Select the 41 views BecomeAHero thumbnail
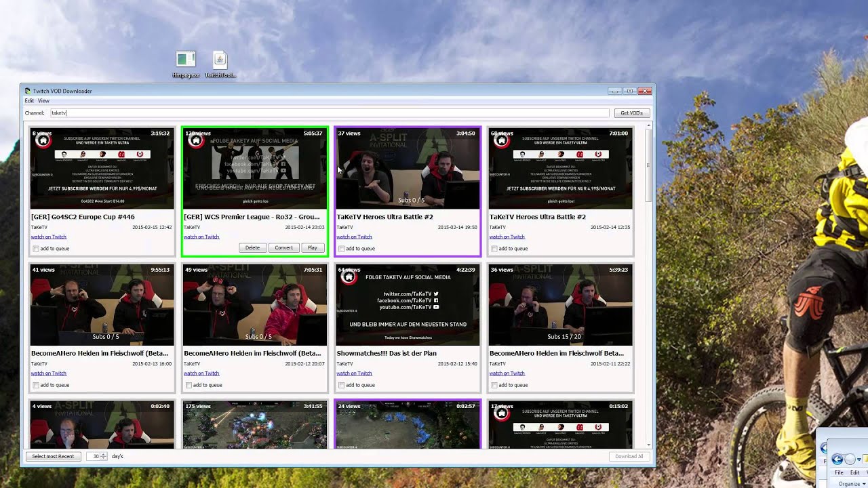The width and height of the screenshot is (868, 488). point(102,305)
